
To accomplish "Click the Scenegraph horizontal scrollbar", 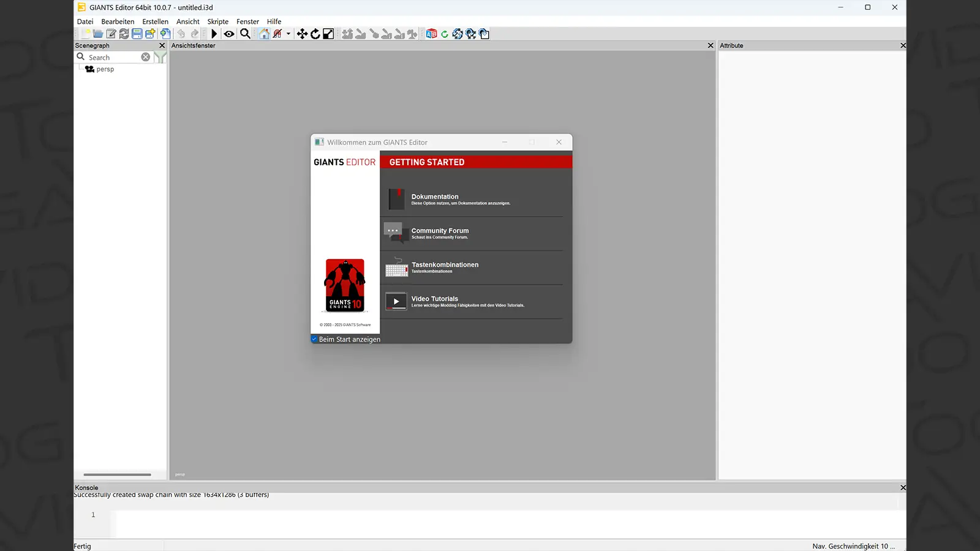I will pyautogui.click(x=117, y=474).
